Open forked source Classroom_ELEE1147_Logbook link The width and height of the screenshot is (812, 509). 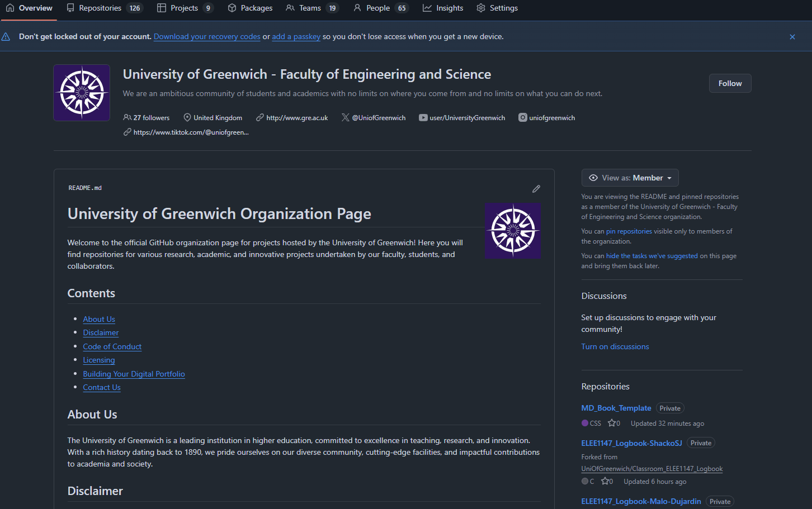(652, 469)
